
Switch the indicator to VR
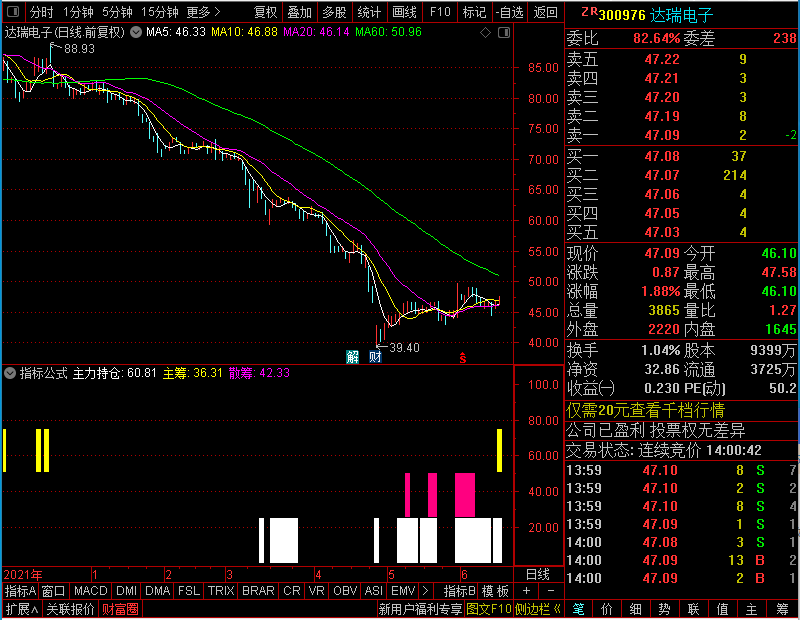(x=316, y=591)
